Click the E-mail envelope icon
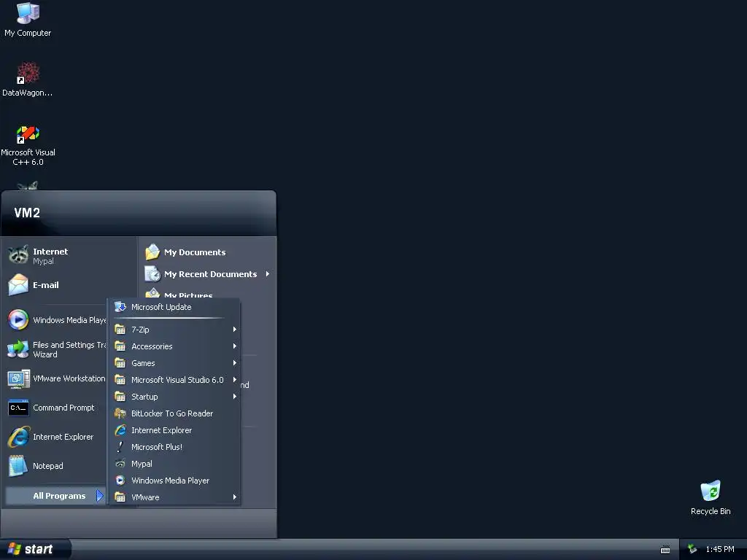 point(18,285)
